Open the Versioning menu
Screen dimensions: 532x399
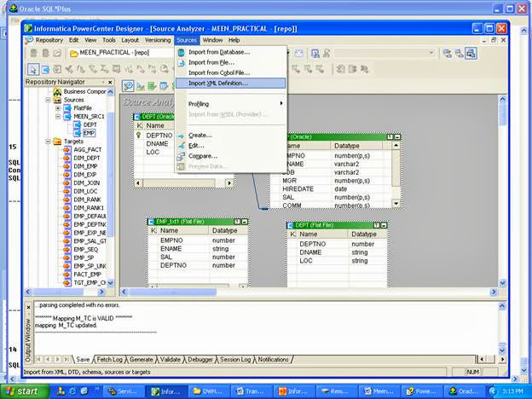pos(158,40)
